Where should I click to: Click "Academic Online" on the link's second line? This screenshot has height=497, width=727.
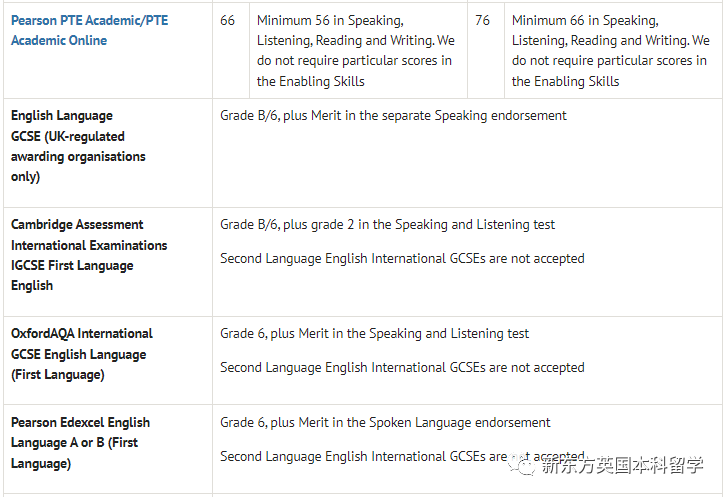(x=59, y=40)
